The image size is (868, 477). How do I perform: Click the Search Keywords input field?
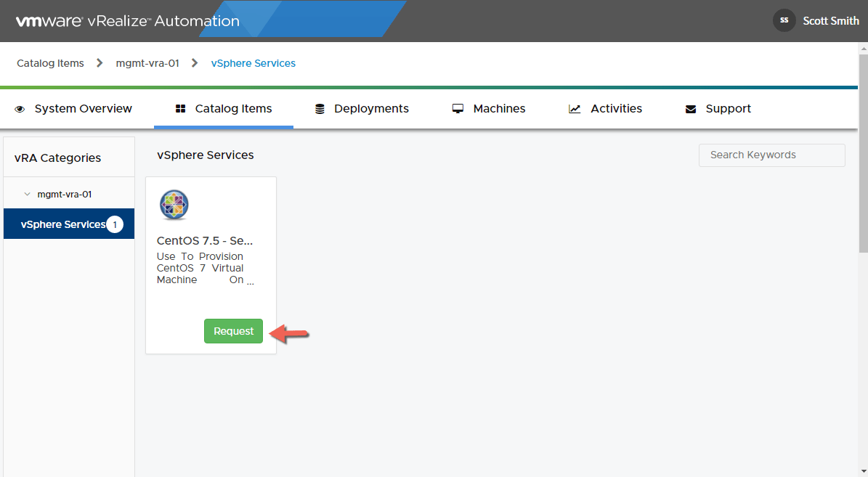pyautogui.click(x=771, y=155)
